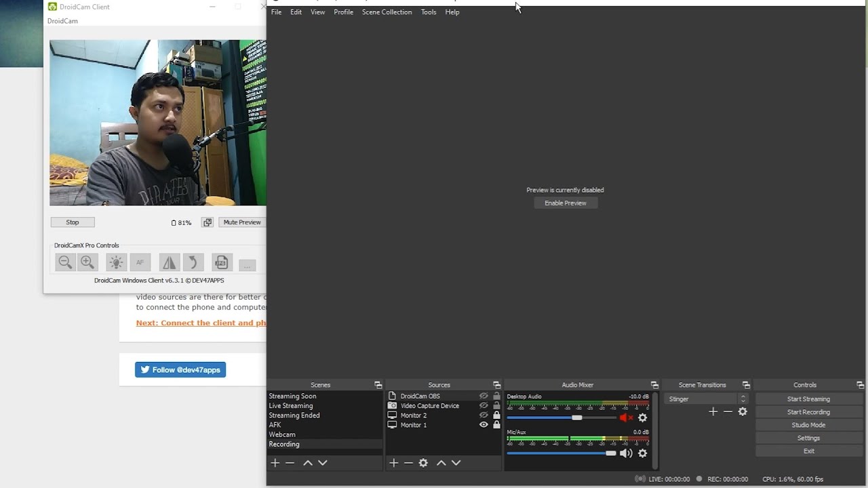Click Start Recording
The image size is (868, 488).
pyautogui.click(x=808, y=412)
